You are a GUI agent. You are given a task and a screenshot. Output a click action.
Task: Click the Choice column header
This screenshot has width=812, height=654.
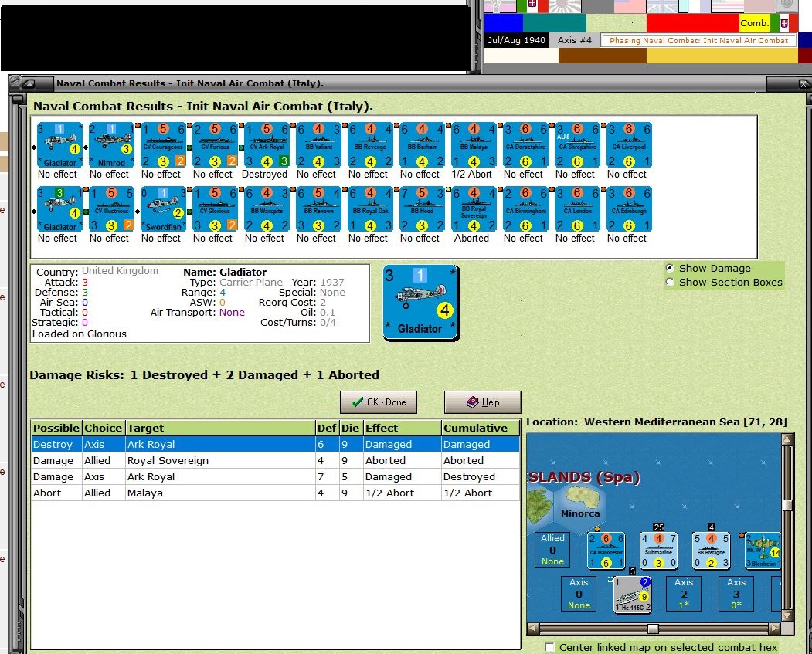click(x=104, y=428)
